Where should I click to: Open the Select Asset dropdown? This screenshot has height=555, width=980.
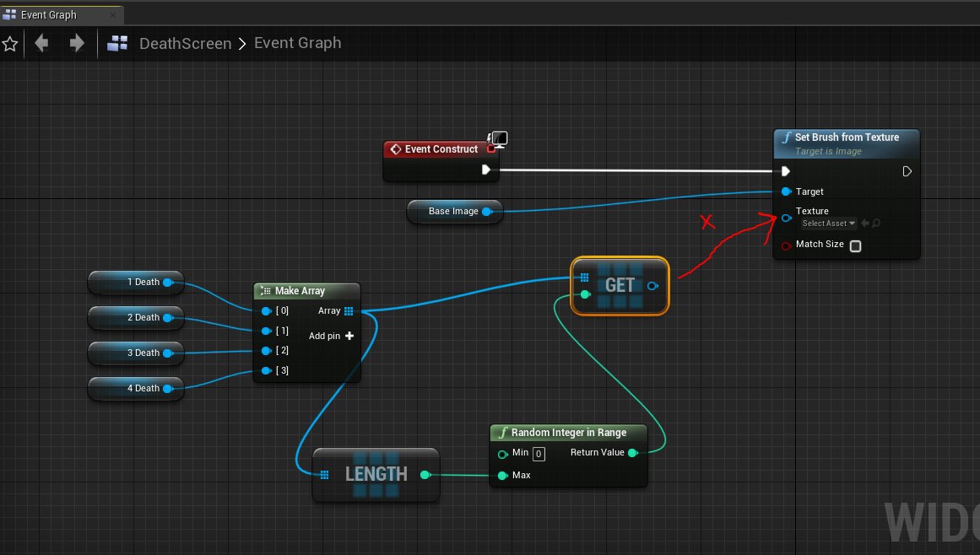click(x=828, y=224)
